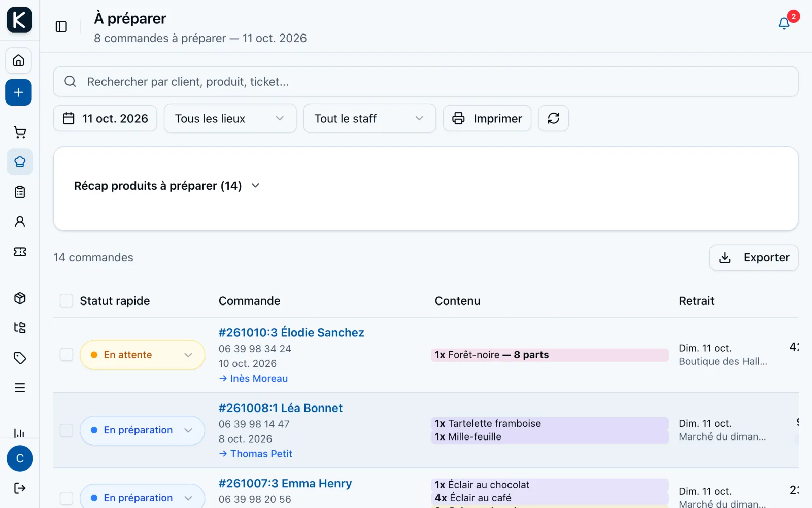Open the customers person icon
The height and width of the screenshot is (508, 812).
(20, 221)
